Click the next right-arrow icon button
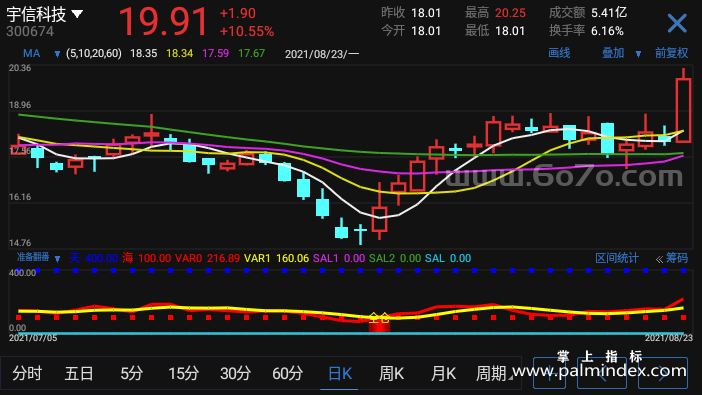Screen dimensions: 702x395 tap(663, 373)
